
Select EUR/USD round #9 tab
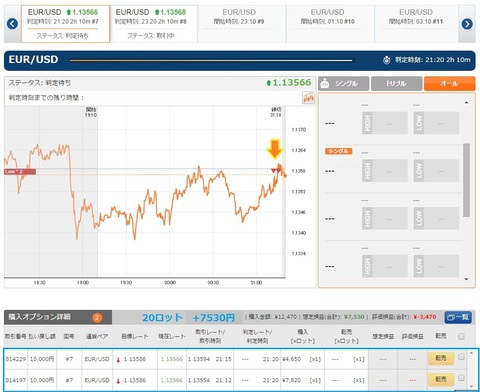pos(242,24)
